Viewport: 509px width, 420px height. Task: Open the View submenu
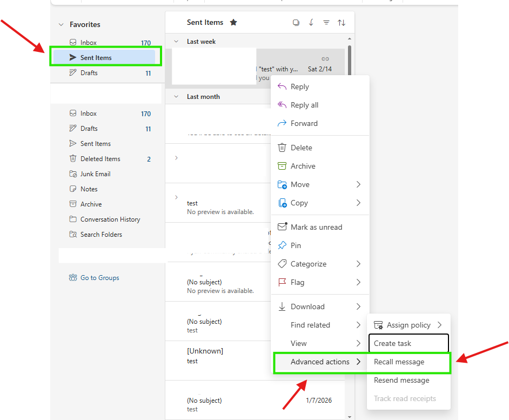[x=320, y=343]
